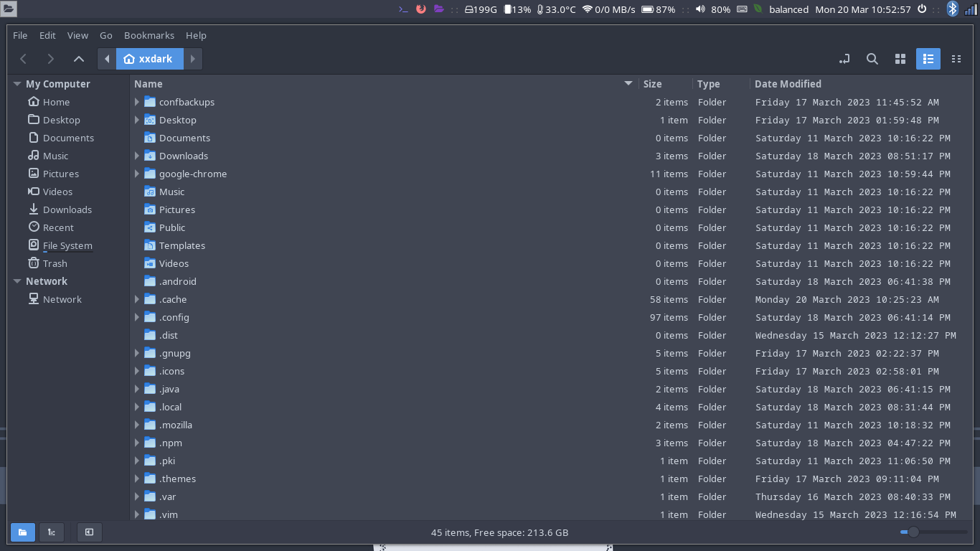Open File System in the sidebar
980x551 pixels.
[x=68, y=245]
